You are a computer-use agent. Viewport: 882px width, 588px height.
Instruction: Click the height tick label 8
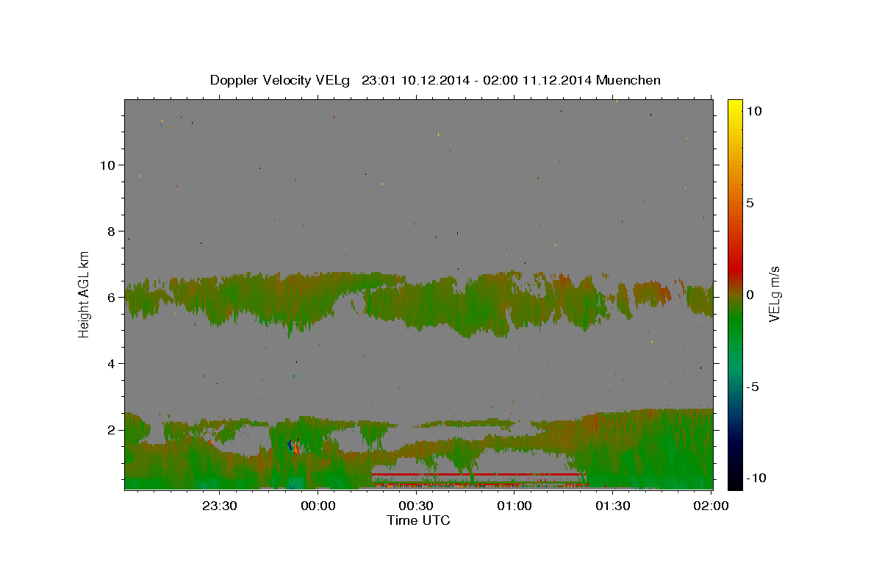[x=112, y=231]
